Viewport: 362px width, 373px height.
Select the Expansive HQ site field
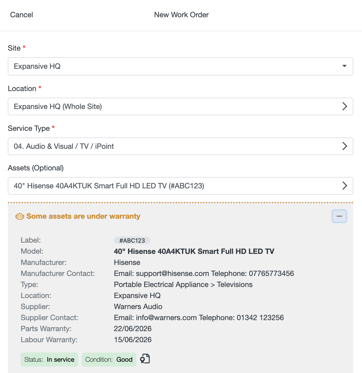pyautogui.click(x=180, y=66)
